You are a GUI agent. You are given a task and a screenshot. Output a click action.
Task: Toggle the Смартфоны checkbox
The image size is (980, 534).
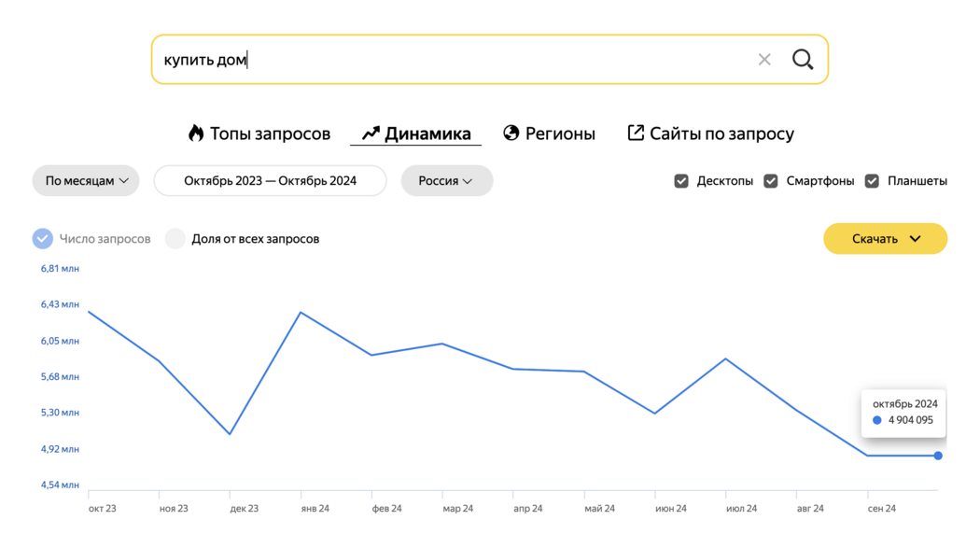pos(771,181)
